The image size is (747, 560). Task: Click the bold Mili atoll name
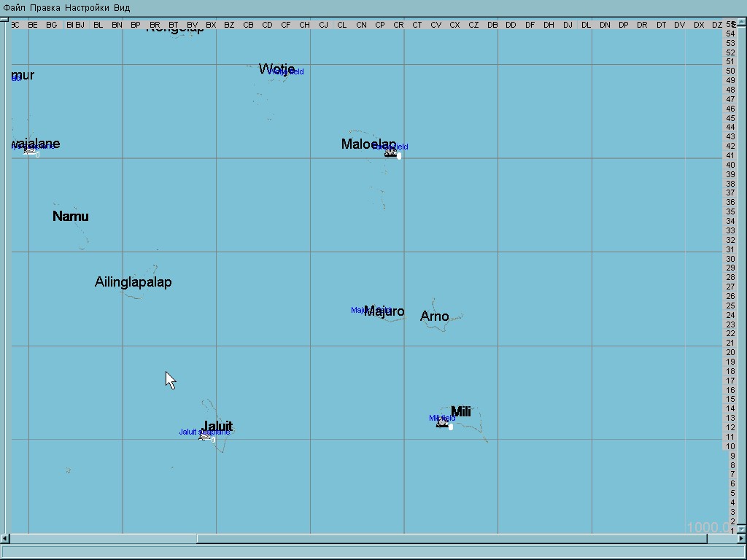pos(461,411)
